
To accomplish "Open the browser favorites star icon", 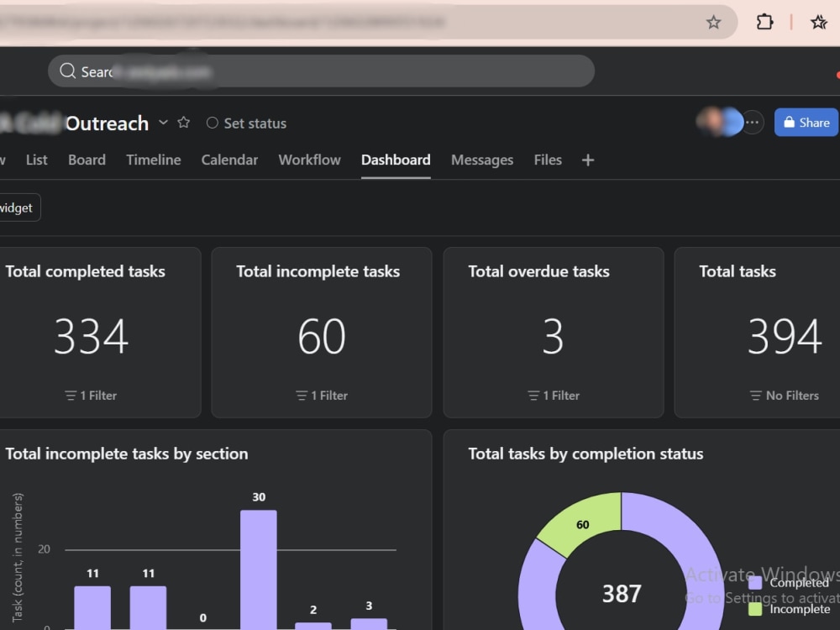I will tap(818, 23).
